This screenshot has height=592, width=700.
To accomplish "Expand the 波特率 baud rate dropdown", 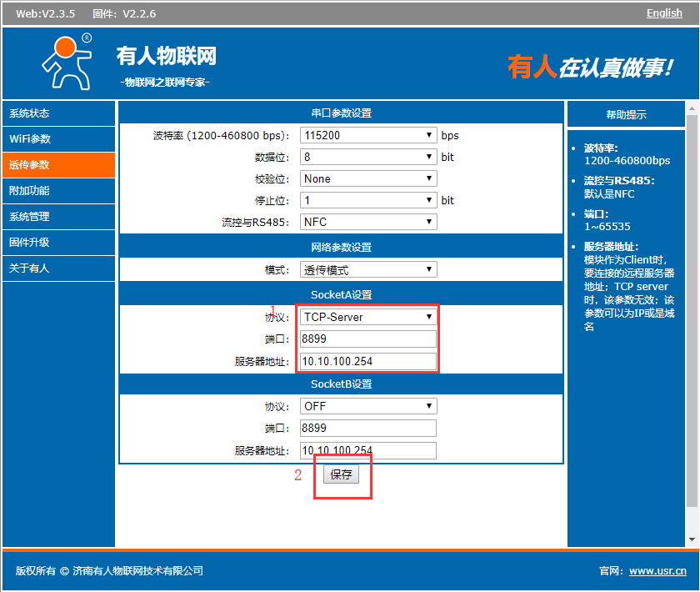I will click(368, 135).
